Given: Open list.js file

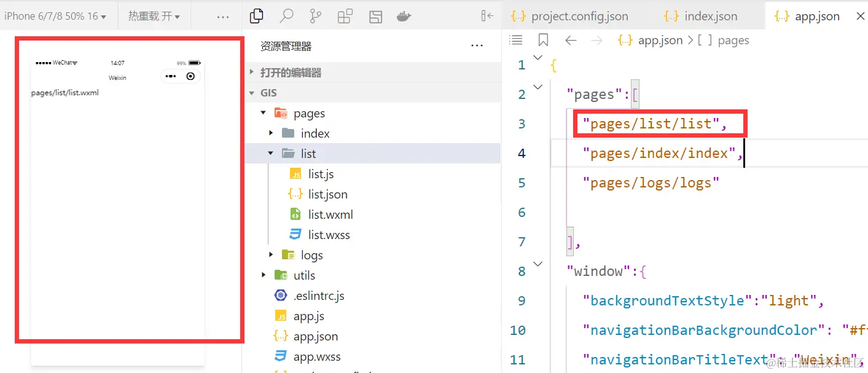Looking at the screenshot, I should click(x=321, y=174).
